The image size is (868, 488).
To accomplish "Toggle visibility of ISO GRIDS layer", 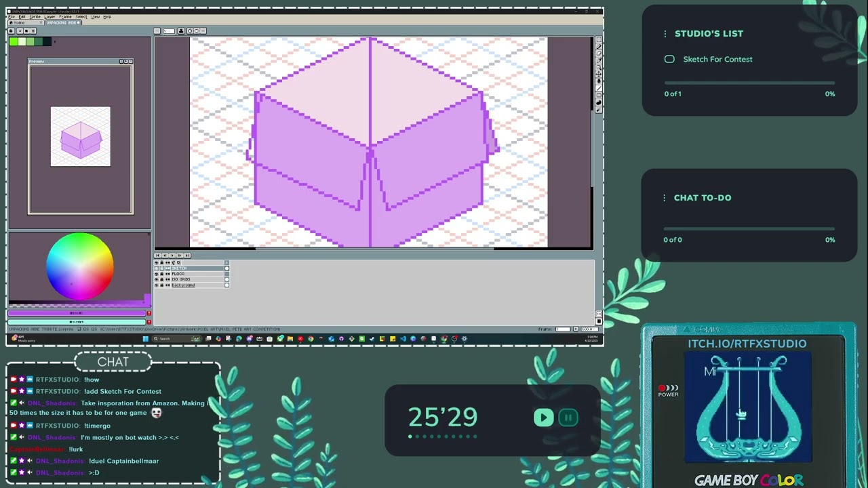I will pyautogui.click(x=157, y=279).
